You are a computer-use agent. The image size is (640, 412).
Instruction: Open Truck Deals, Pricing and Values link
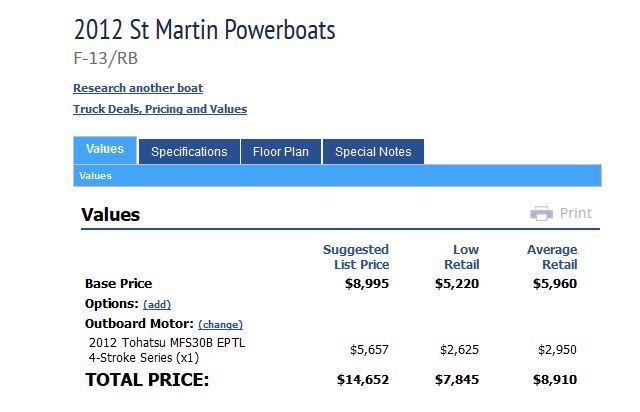tap(160, 109)
